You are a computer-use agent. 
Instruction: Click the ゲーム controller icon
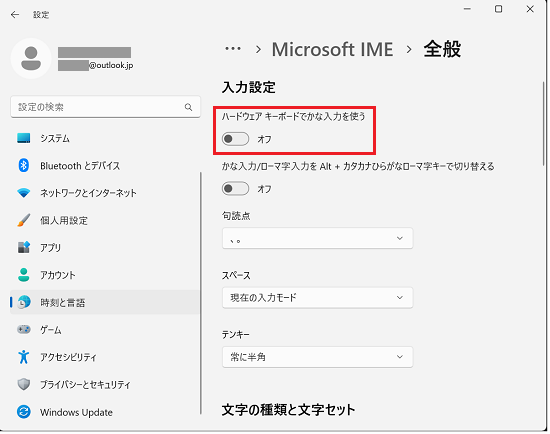[24, 329]
